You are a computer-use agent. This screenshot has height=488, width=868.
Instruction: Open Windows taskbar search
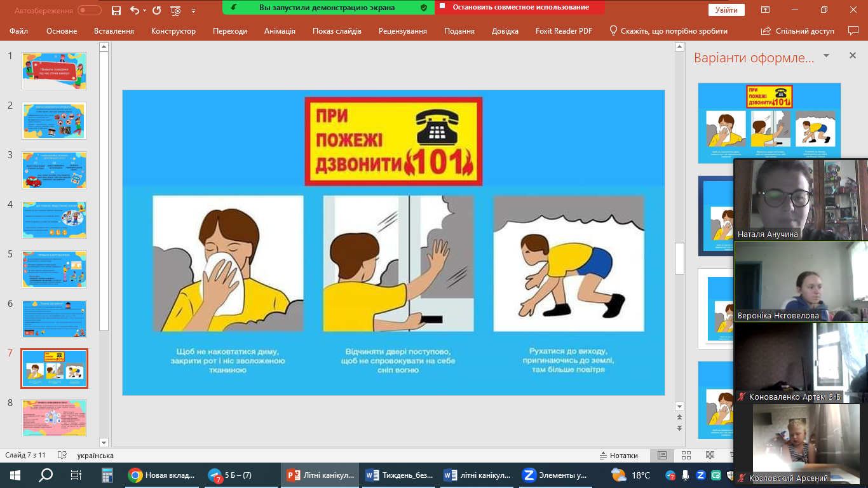tap(46, 475)
